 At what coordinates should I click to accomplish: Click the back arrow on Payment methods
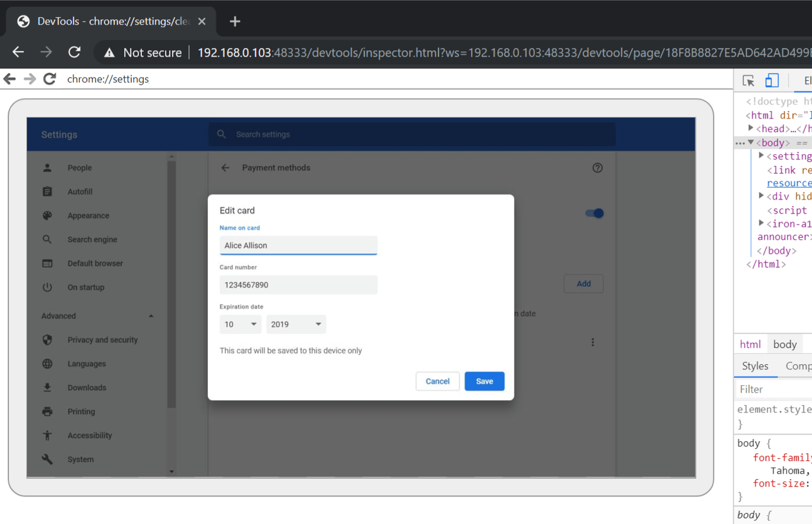coord(225,167)
